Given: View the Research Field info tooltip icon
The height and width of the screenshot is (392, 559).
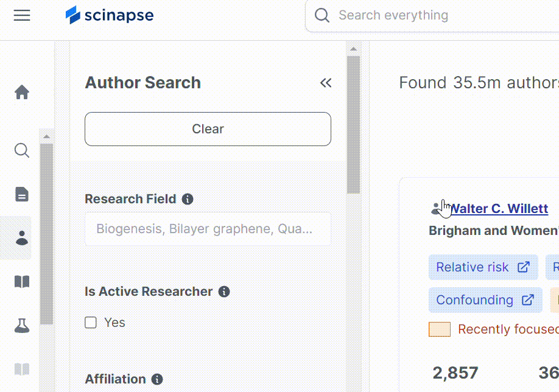Looking at the screenshot, I should (188, 199).
